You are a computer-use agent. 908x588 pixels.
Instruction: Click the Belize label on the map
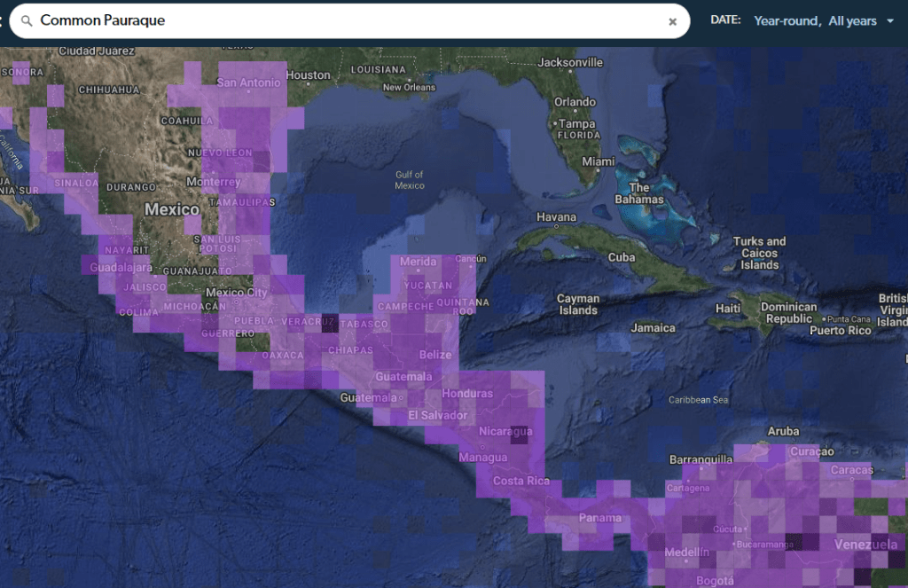click(435, 355)
